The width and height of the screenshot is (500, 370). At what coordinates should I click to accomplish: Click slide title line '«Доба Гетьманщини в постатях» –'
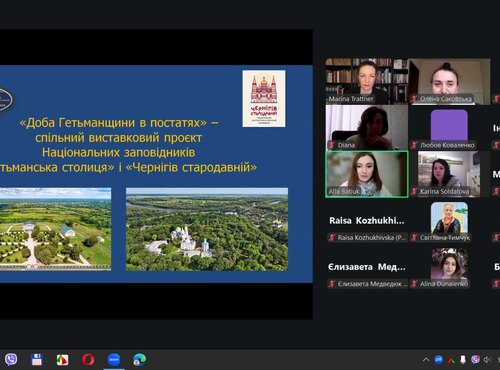pos(119,123)
